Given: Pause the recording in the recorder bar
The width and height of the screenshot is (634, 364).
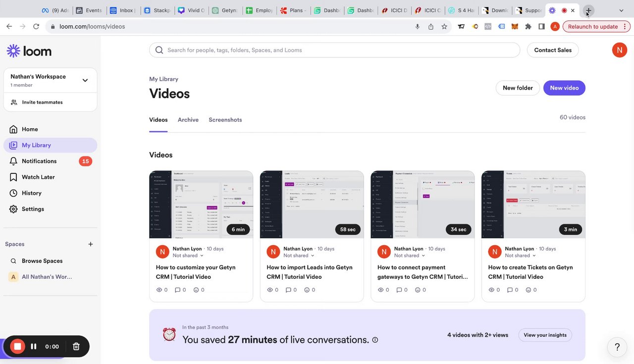Looking at the screenshot, I should (x=34, y=347).
